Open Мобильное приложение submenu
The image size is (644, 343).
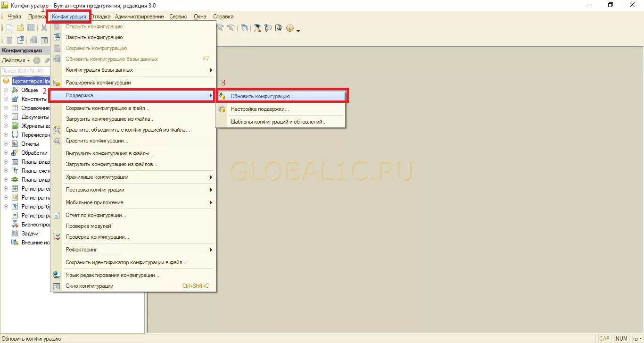coord(133,202)
